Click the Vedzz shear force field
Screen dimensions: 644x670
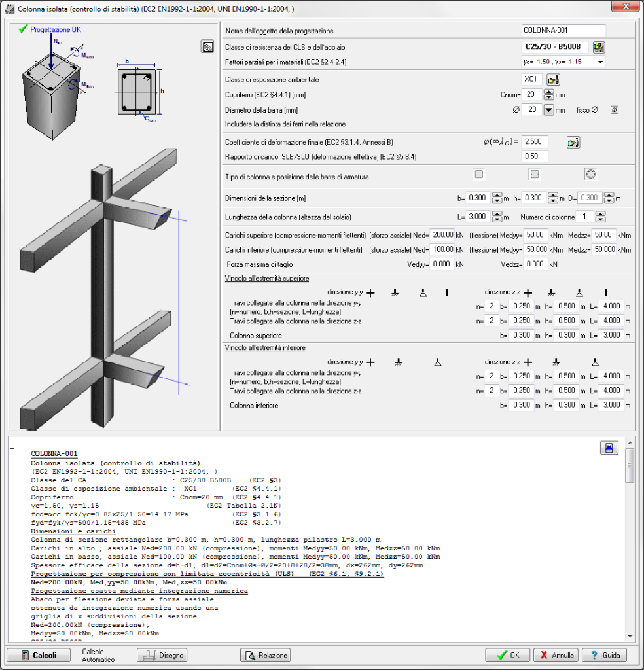535,264
